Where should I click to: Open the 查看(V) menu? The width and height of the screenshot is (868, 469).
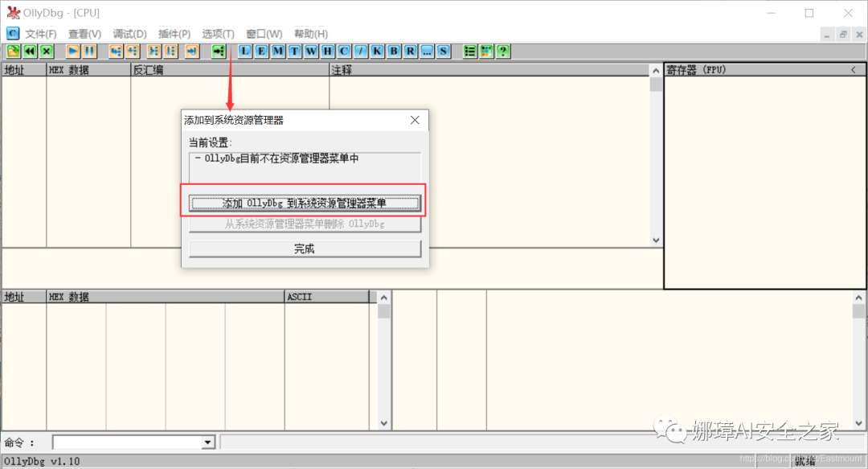click(84, 34)
